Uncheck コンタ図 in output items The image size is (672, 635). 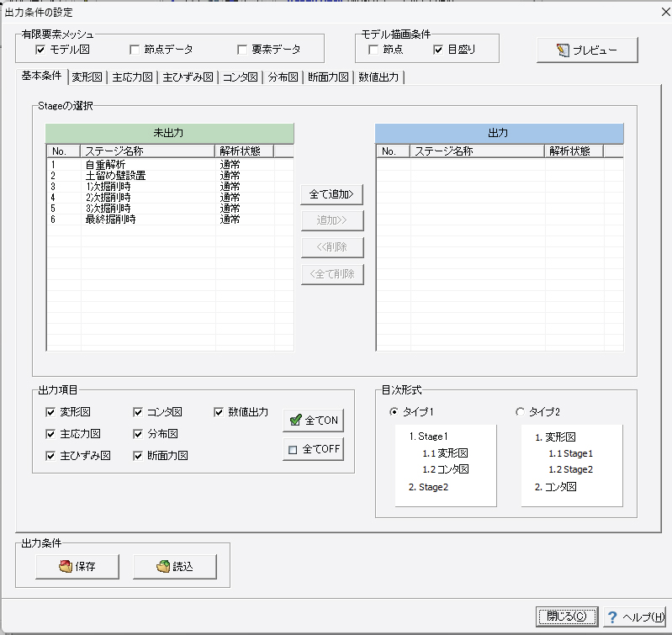(x=138, y=412)
